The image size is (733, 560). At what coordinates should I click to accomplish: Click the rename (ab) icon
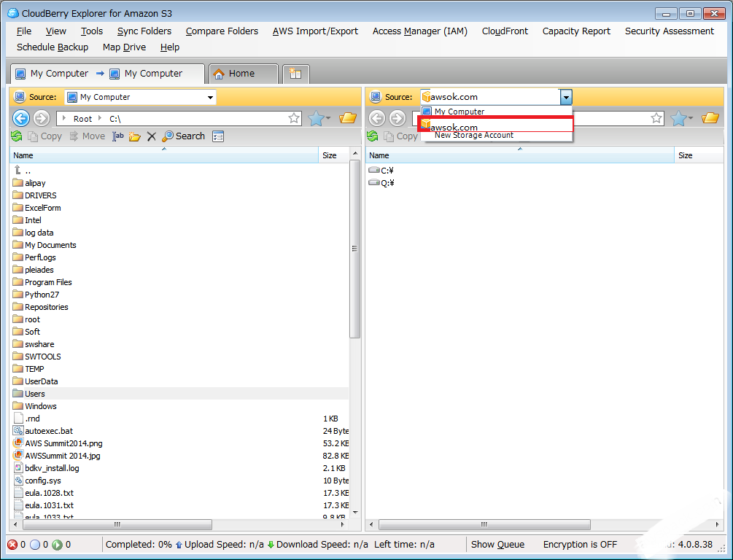[x=118, y=136]
